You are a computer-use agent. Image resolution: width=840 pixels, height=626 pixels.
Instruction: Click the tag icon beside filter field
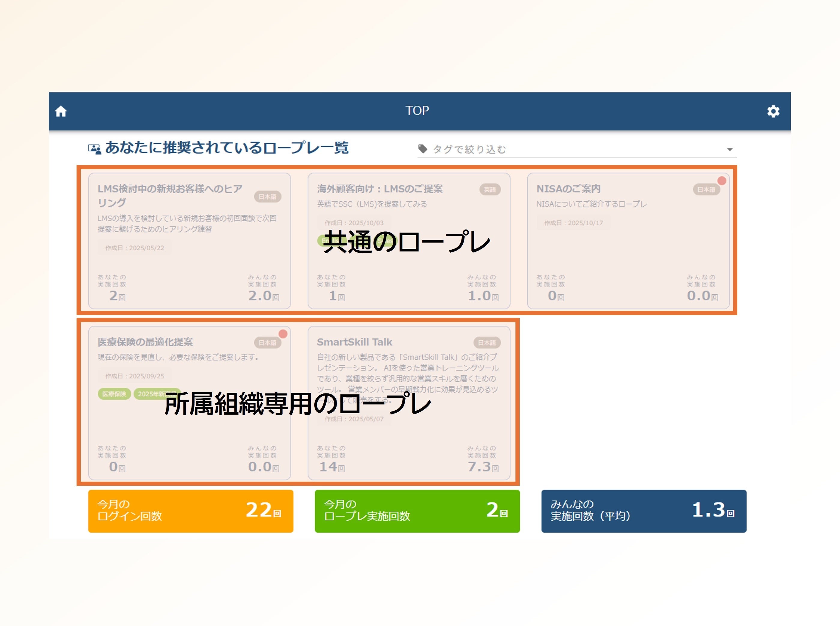pyautogui.click(x=422, y=149)
